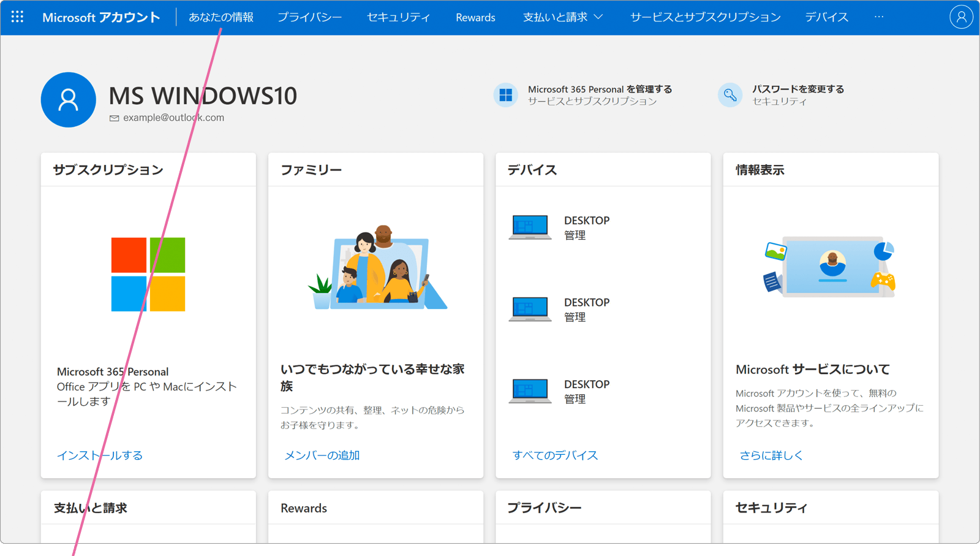Click 管理 under the second DESKTOP
The image size is (980, 556).
(575, 318)
